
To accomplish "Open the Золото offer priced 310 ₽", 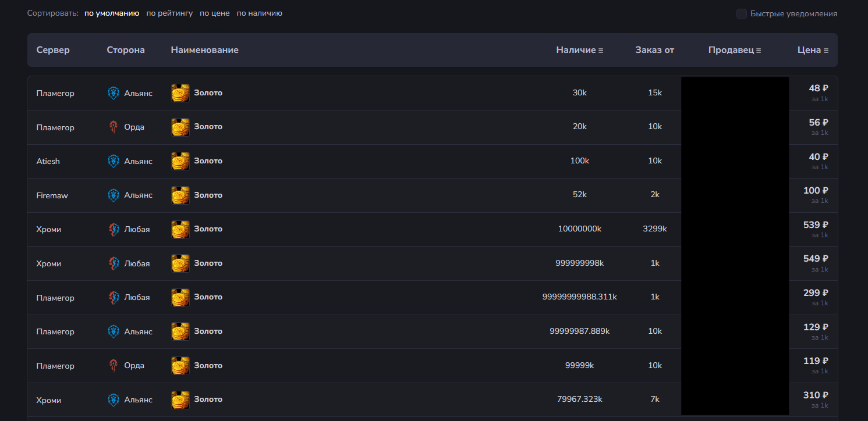I will [208, 399].
